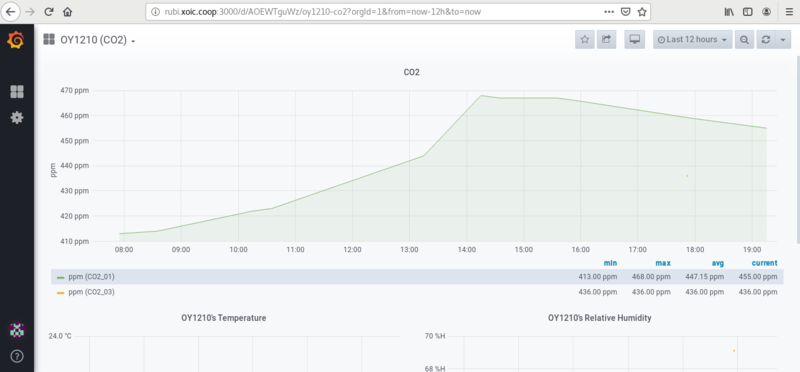Open the Last 12 hours time picker
The image size is (800, 372).
pyautogui.click(x=692, y=39)
